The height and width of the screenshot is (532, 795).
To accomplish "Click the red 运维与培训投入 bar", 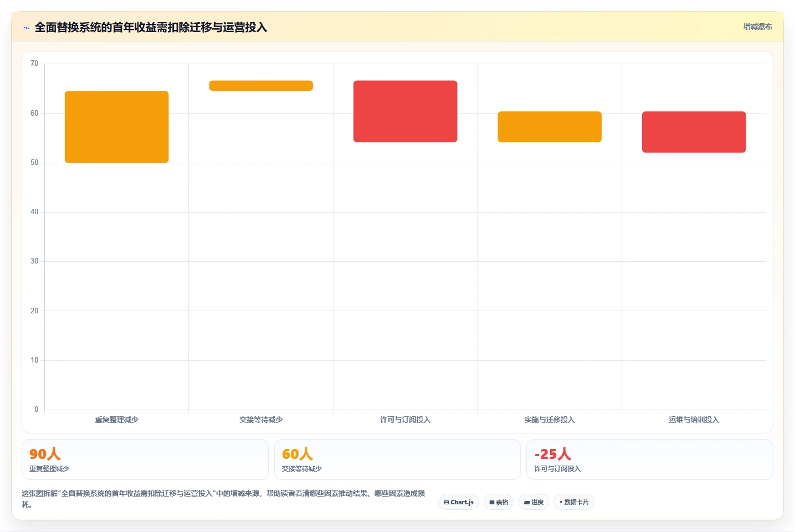I will [694, 132].
